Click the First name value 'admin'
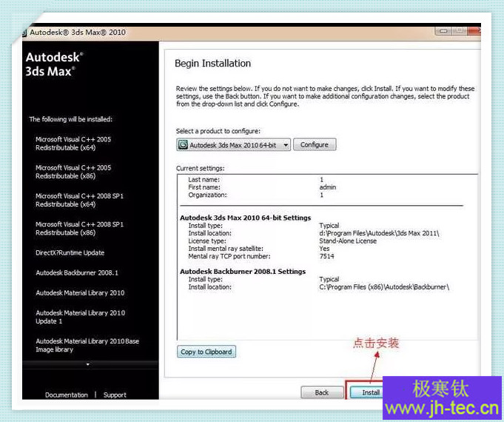The width and height of the screenshot is (504, 422). point(328,187)
